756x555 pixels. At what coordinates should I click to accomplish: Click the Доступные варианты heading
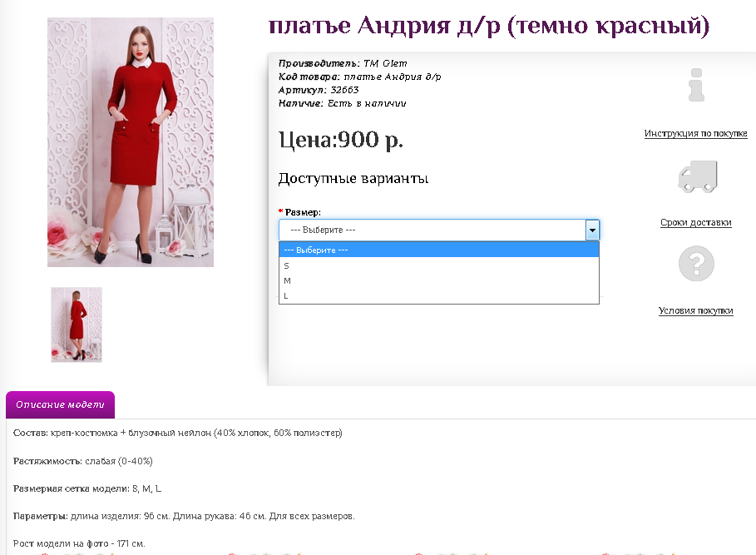tap(353, 178)
